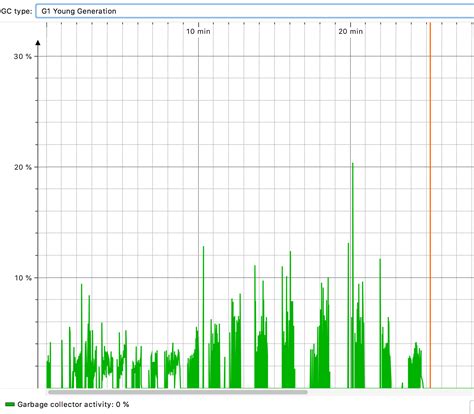Select the 10 min time axis marker
The image size is (474, 414).
[198, 31]
